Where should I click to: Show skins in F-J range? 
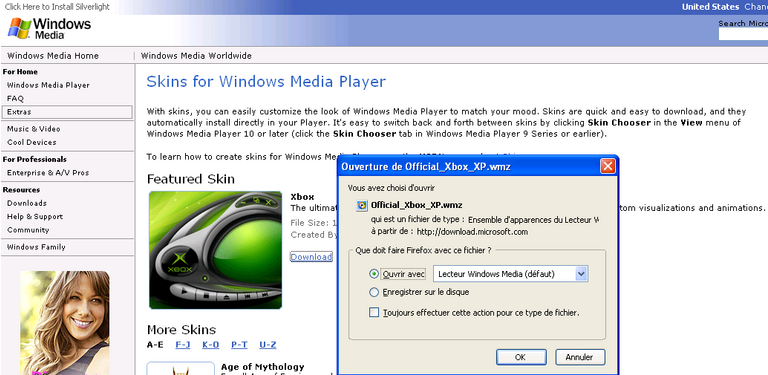click(183, 345)
